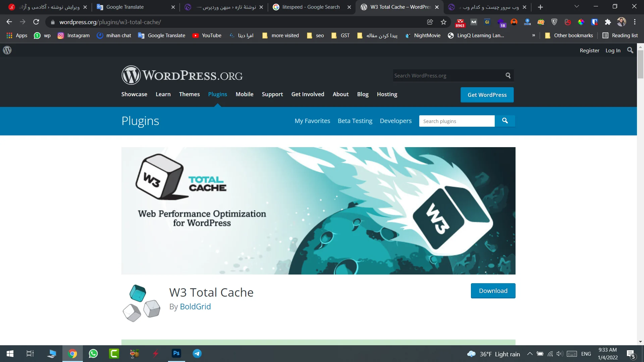Open the seo bookmarks folder
This screenshot has height=362, width=644.
pos(315,36)
